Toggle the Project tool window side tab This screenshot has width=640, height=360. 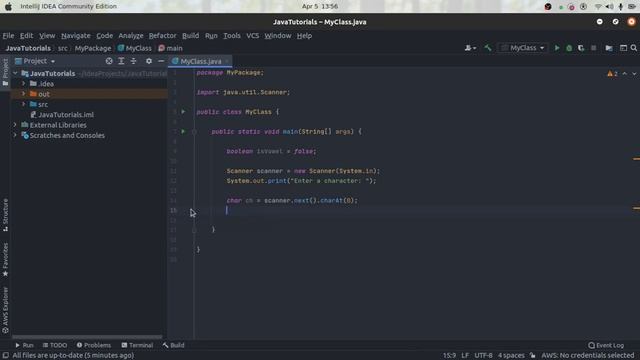point(5,72)
